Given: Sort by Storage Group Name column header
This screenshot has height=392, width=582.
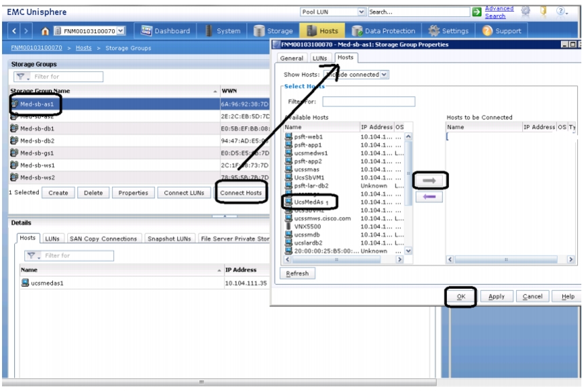Looking at the screenshot, I should pos(113,91).
